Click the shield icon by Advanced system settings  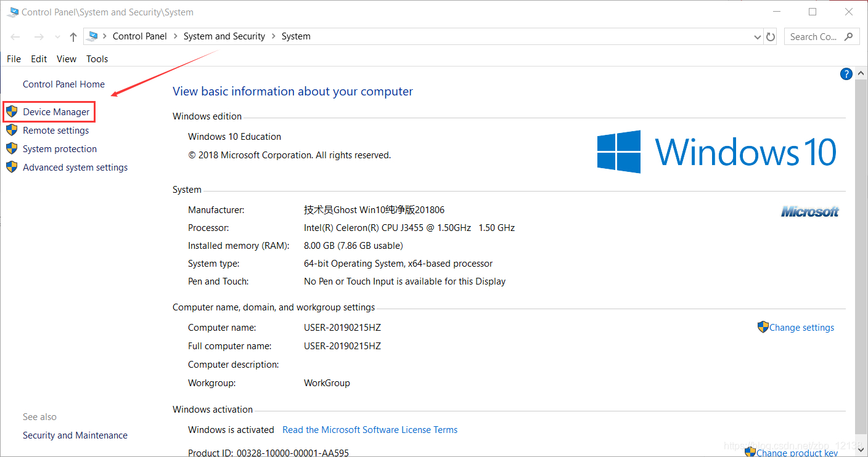point(12,167)
